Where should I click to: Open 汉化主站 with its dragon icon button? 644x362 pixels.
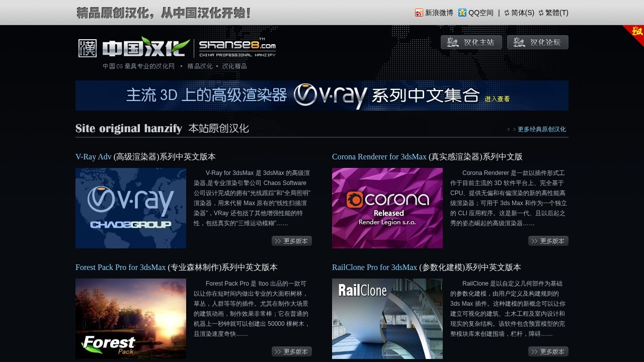point(471,42)
